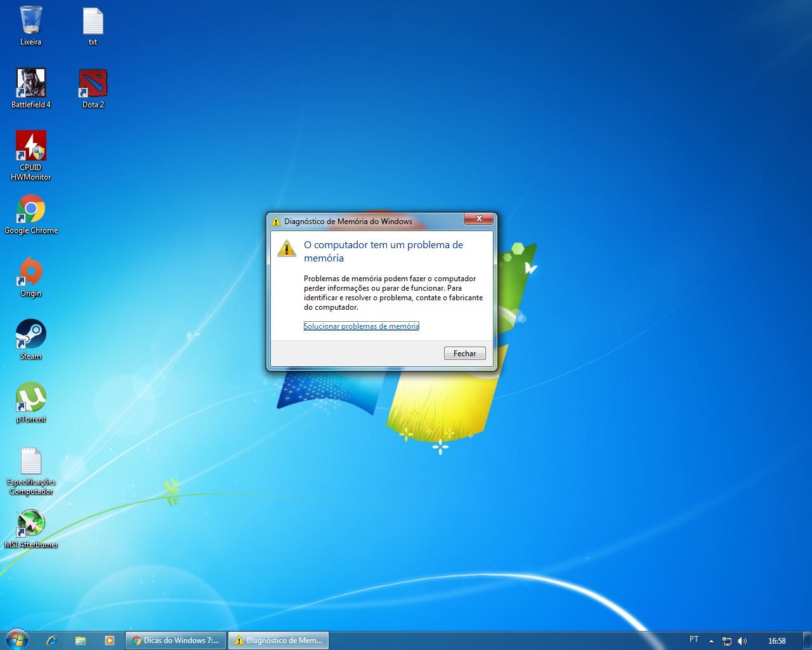Click the heading O computador tem um problema de memória
This screenshot has height=650, width=812.
pyautogui.click(x=383, y=251)
